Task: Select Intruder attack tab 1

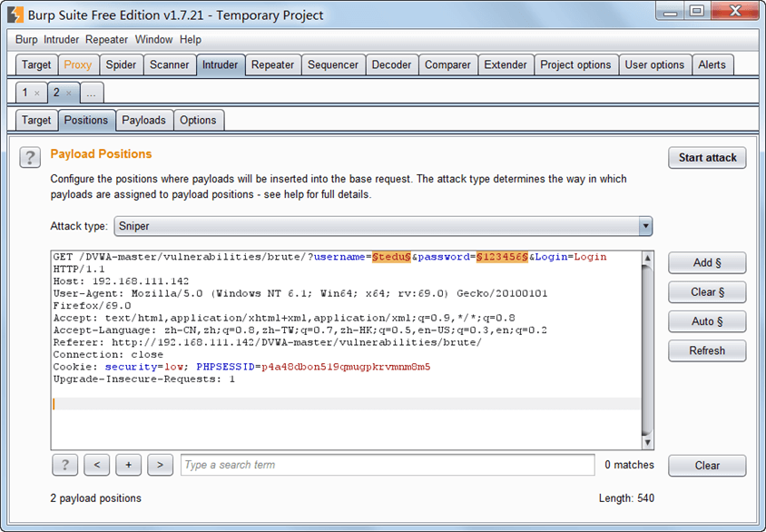Action: pos(25,93)
